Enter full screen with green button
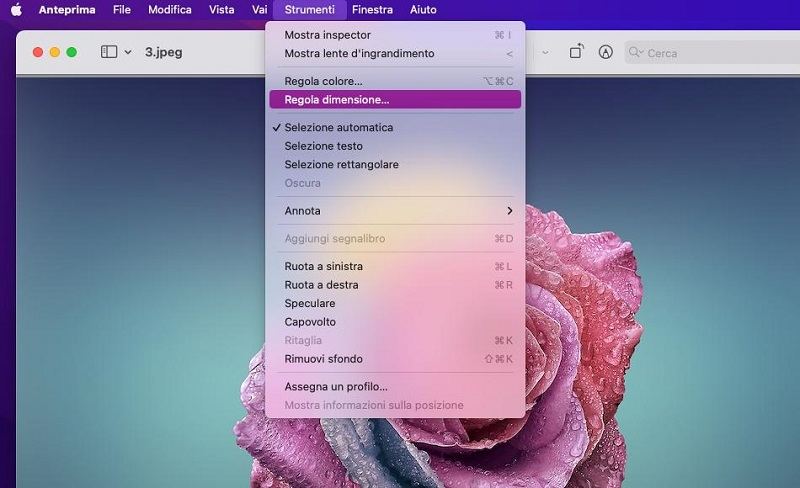This screenshot has height=488, width=800. [x=71, y=52]
